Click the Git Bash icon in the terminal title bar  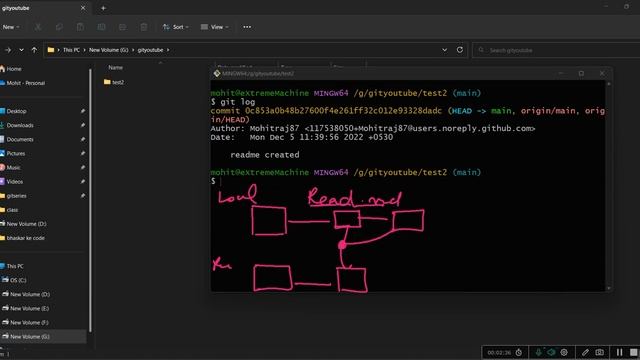217,73
